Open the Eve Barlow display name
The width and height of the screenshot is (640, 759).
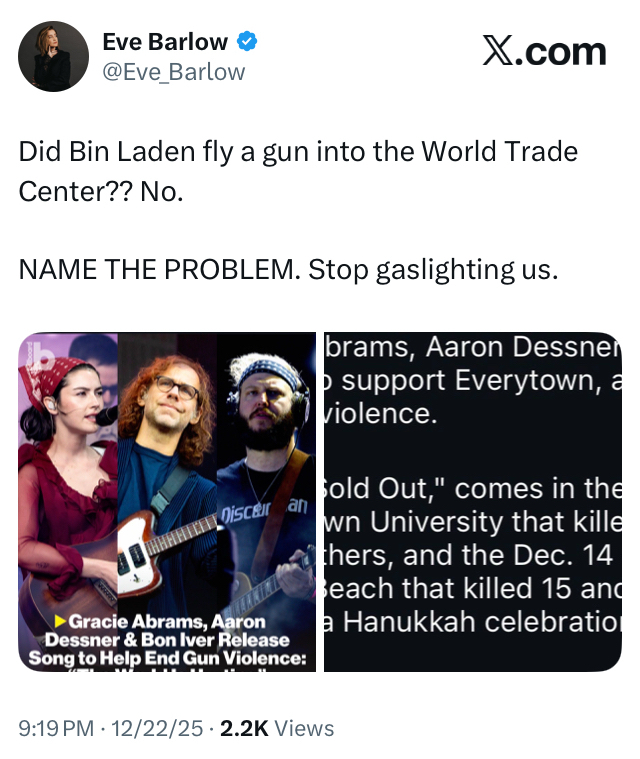coord(165,42)
